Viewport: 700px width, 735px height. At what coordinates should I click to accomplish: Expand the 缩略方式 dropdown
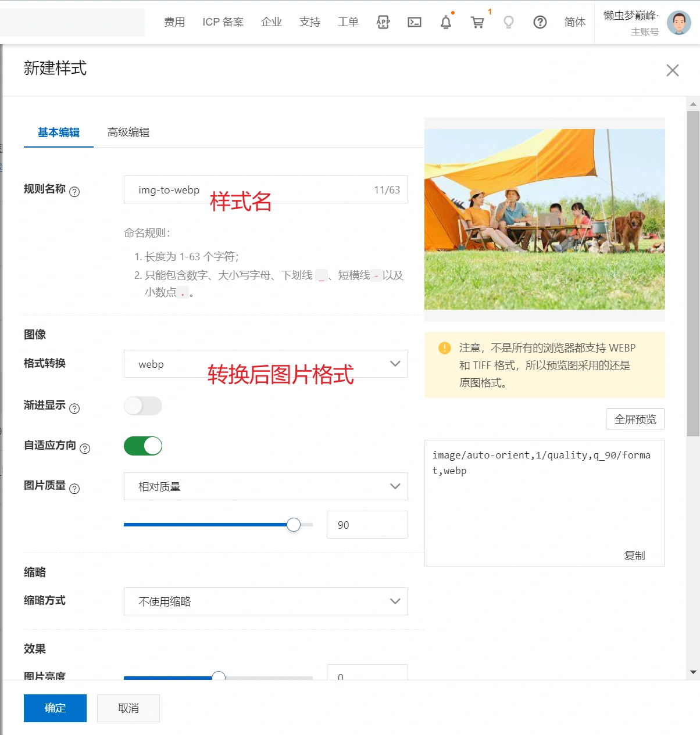pos(266,601)
